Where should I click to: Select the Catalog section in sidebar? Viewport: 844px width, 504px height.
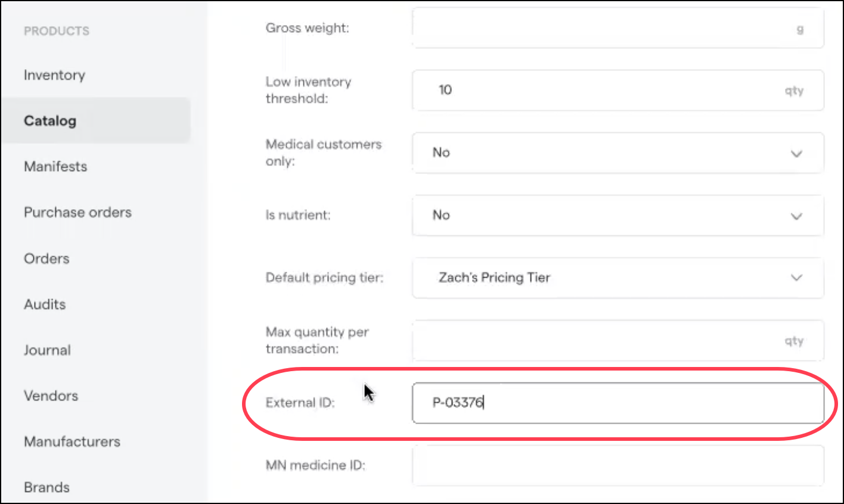pos(49,120)
